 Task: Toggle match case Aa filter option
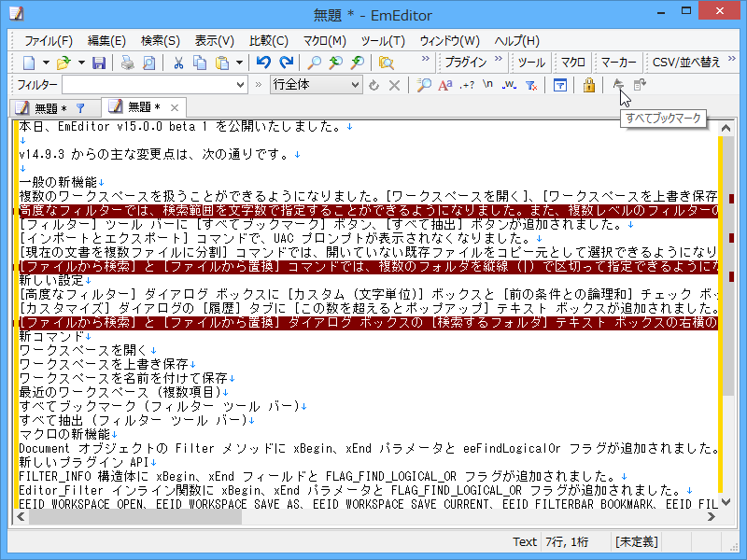click(445, 85)
